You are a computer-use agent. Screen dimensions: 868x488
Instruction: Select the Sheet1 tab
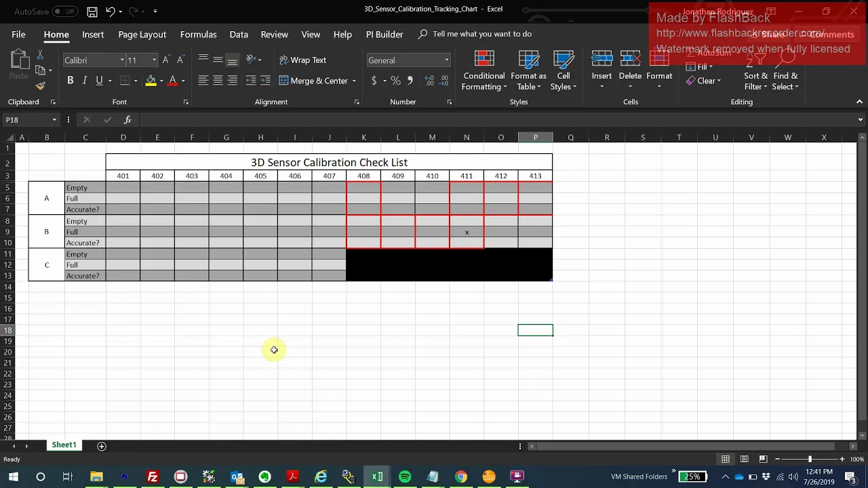[x=64, y=445]
